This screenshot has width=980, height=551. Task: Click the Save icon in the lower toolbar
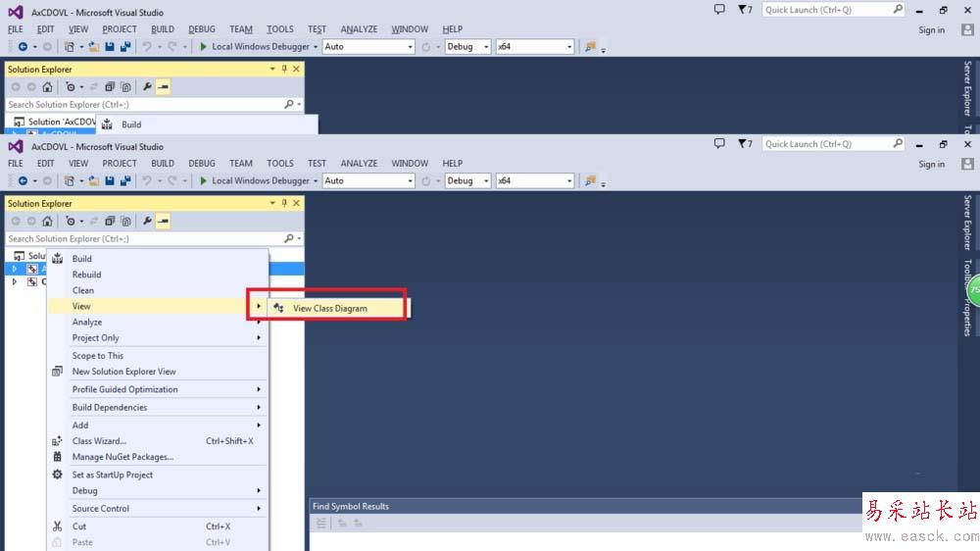coord(110,180)
